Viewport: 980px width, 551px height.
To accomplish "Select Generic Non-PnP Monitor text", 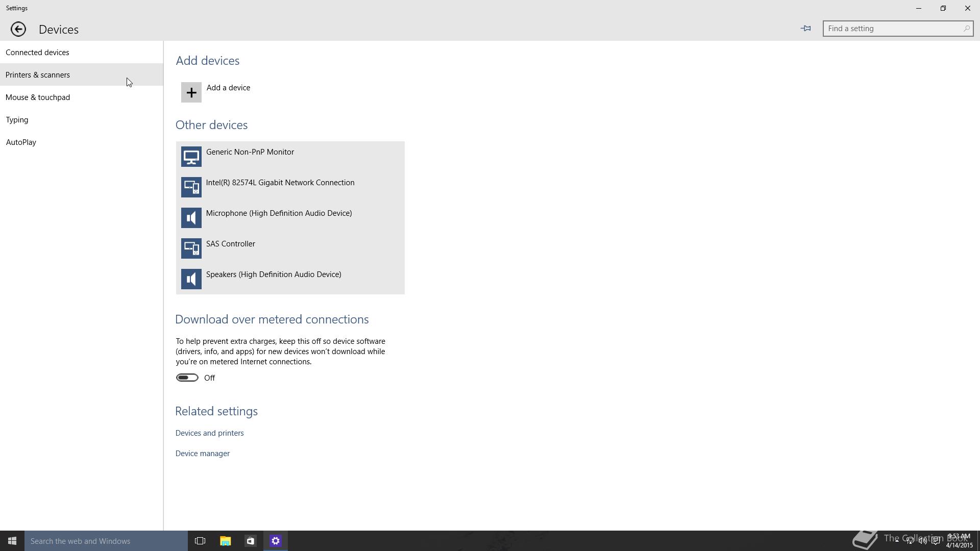I will coord(250,152).
